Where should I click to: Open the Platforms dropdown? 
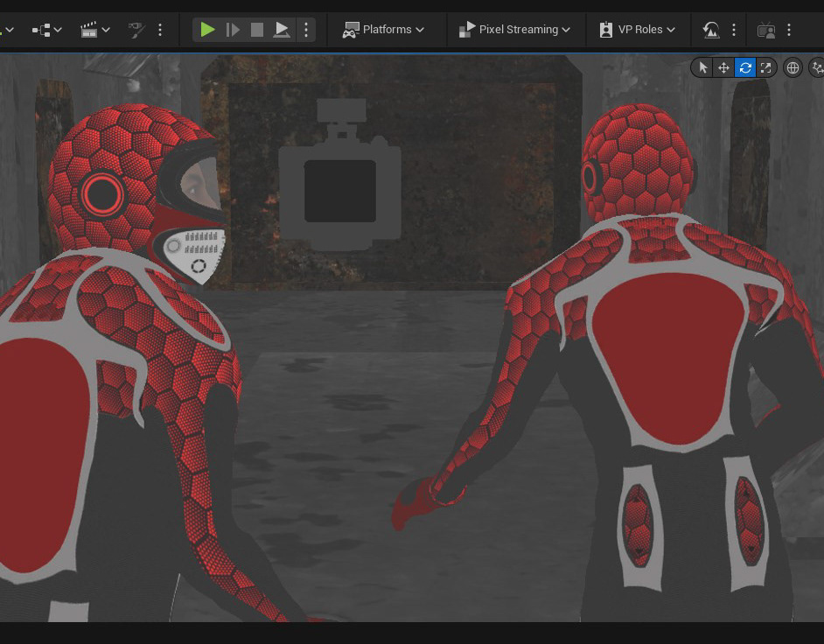(x=383, y=30)
